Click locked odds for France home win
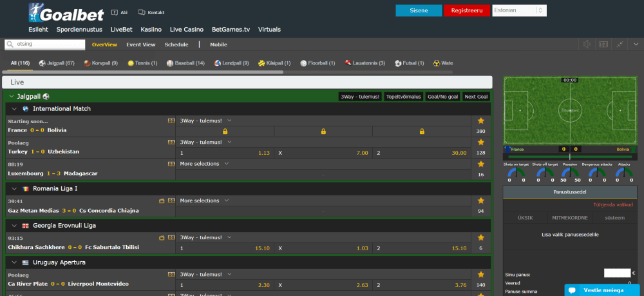Screen dimensions: 644x296 click(225, 132)
